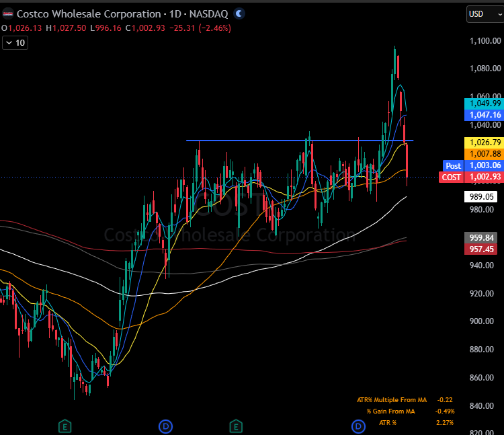Expand the indicator legend showing 10
Viewport: 504px width, 435px height.
click(15, 43)
